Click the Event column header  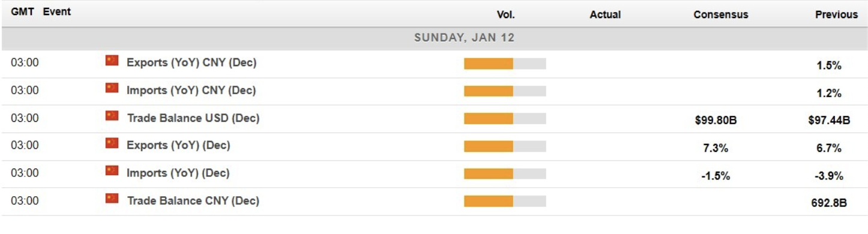coord(57,11)
